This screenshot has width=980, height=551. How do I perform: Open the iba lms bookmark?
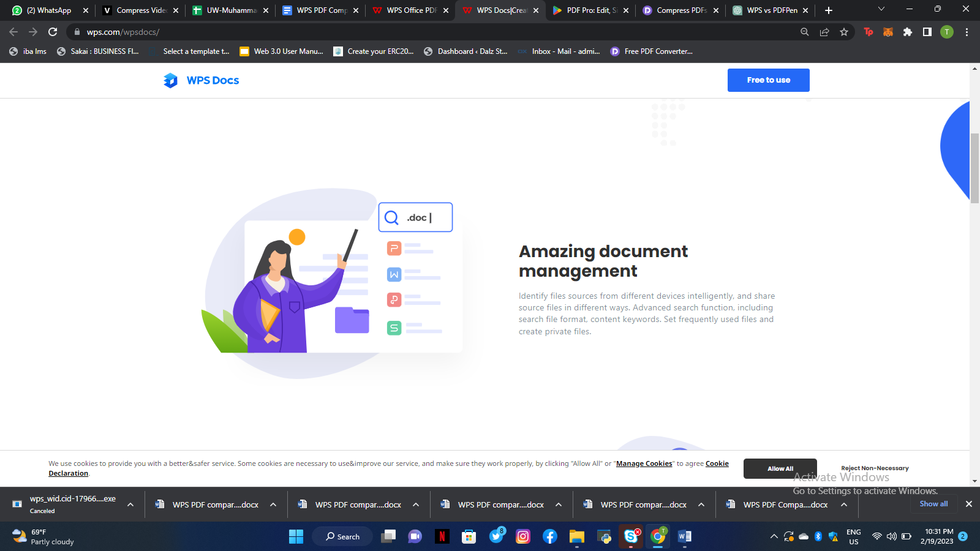28,51
